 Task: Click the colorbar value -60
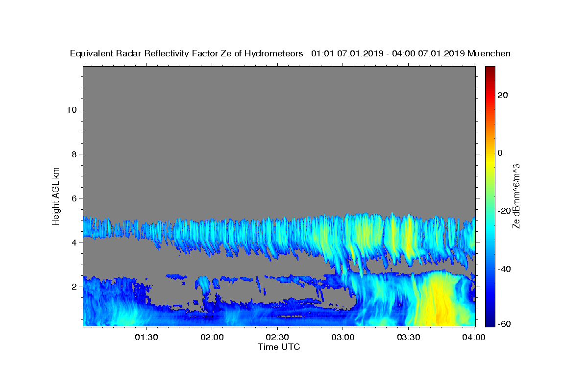tap(504, 324)
